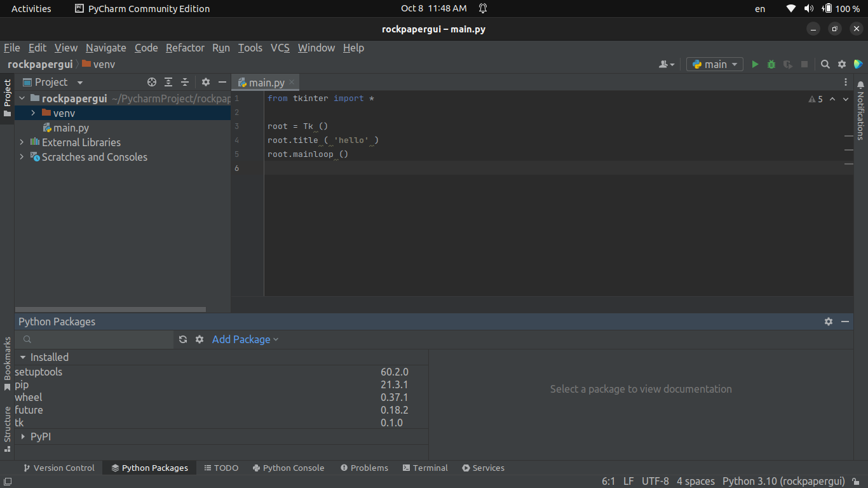Open the Notifications sidebar
The width and height of the screenshot is (868, 488).
(x=860, y=110)
